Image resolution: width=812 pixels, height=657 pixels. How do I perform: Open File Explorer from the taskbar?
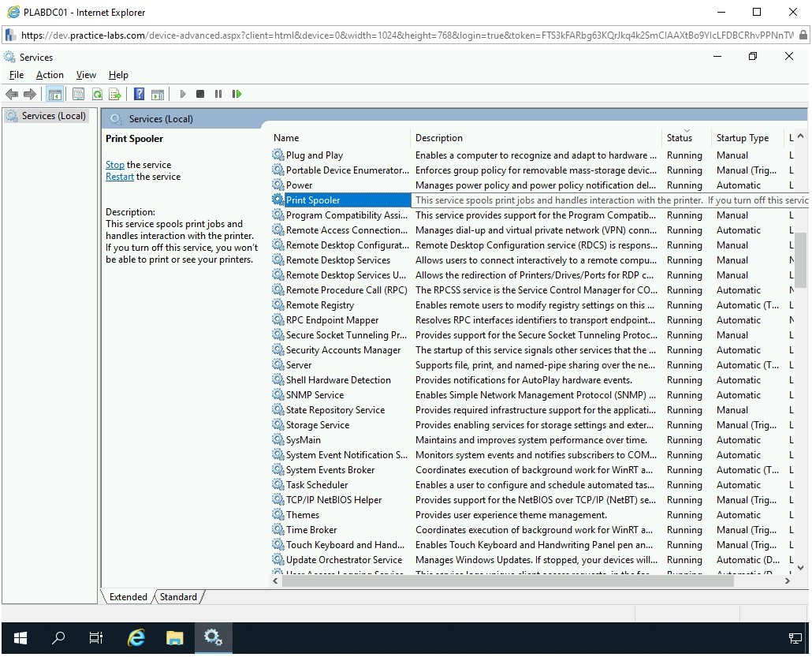[x=174, y=638]
